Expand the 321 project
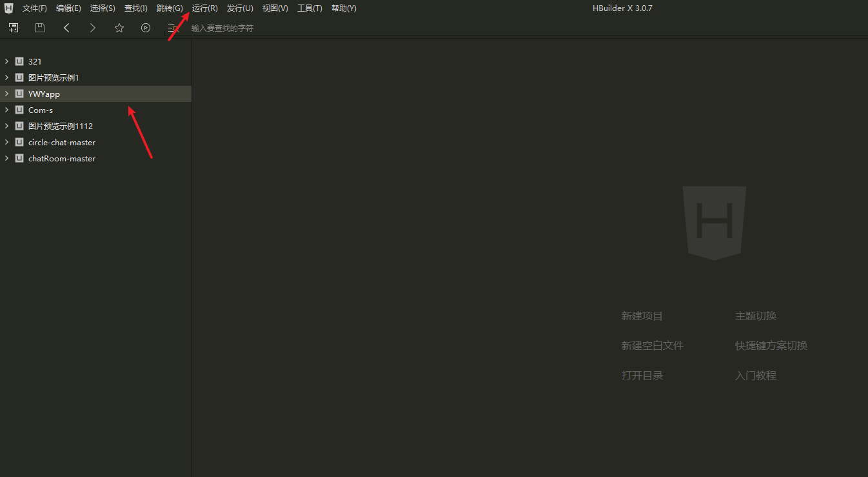The width and height of the screenshot is (868, 477). pyautogui.click(x=6, y=61)
